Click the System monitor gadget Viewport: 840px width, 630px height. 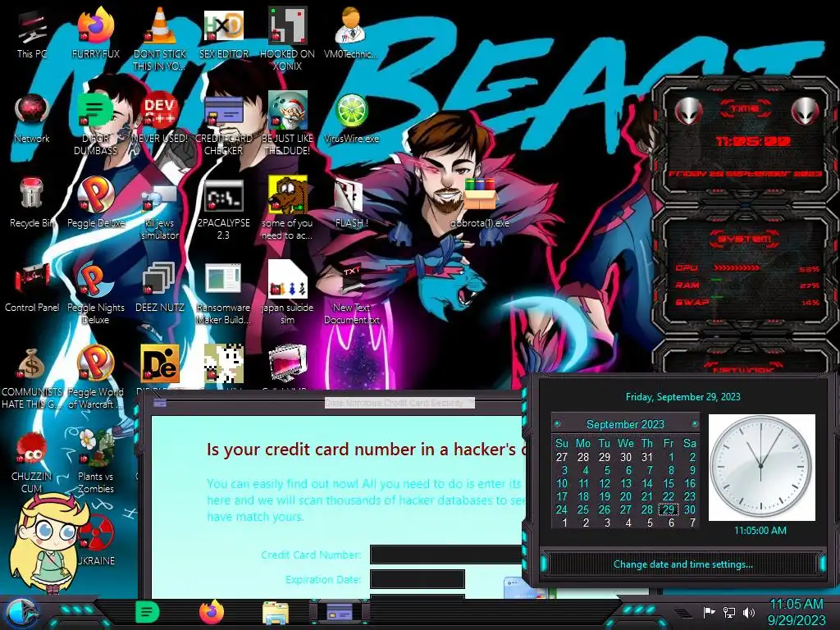coord(746,271)
